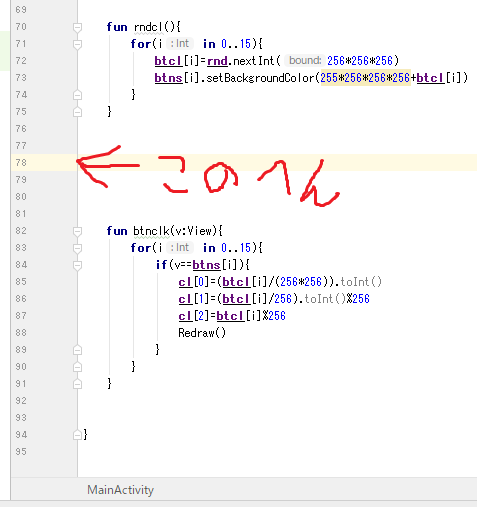Click the btnclk function name
477x507 pixels.
tap(151, 231)
